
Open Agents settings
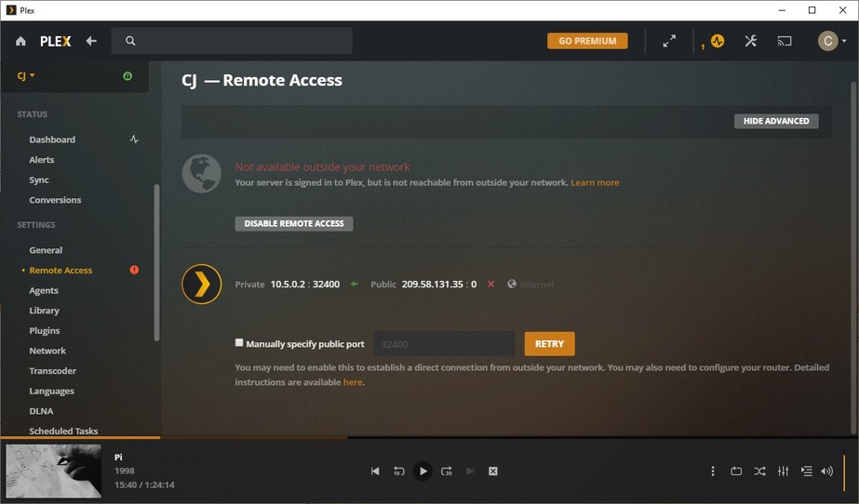coord(44,290)
